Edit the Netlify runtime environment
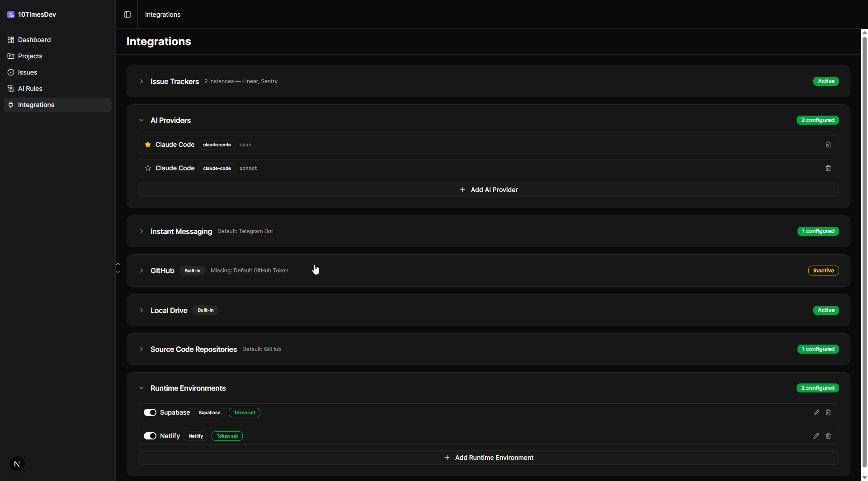 pyautogui.click(x=816, y=436)
